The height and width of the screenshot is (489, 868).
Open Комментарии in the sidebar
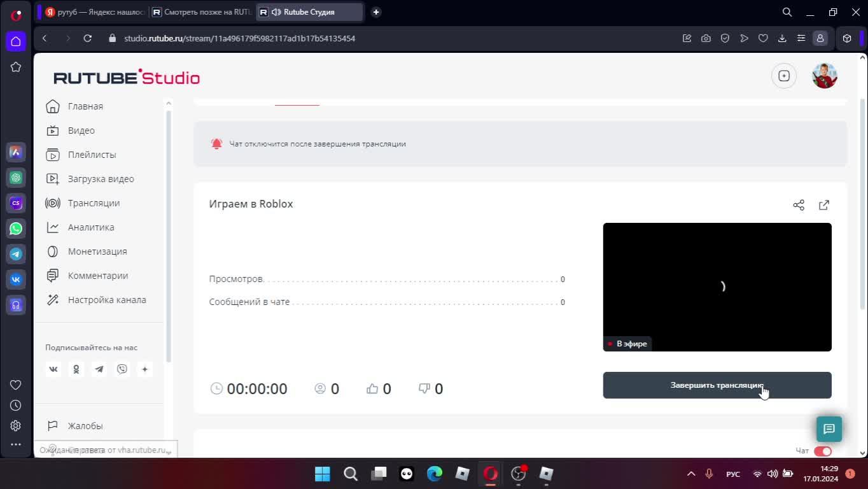pos(98,276)
